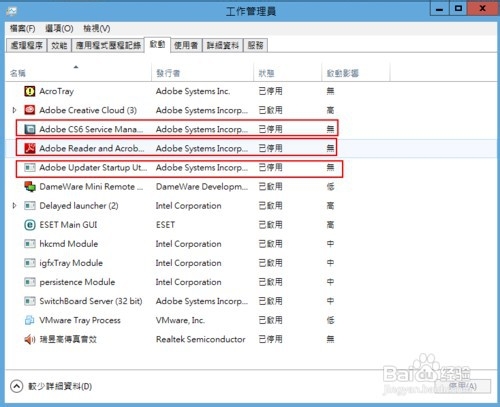
Task: Click the Task Manager title bar icon
Action: 11,12
